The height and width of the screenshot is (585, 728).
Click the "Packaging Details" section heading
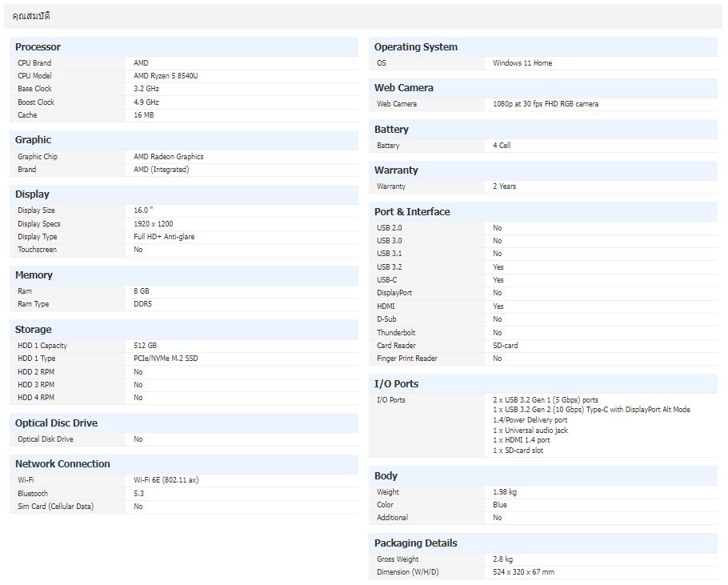point(416,543)
